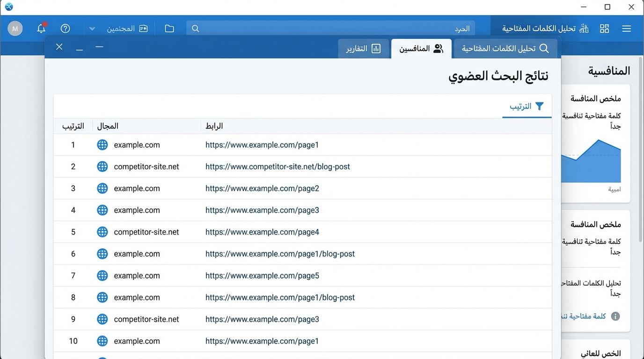Select the المنافسين competitors tab

(x=421, y=48)
